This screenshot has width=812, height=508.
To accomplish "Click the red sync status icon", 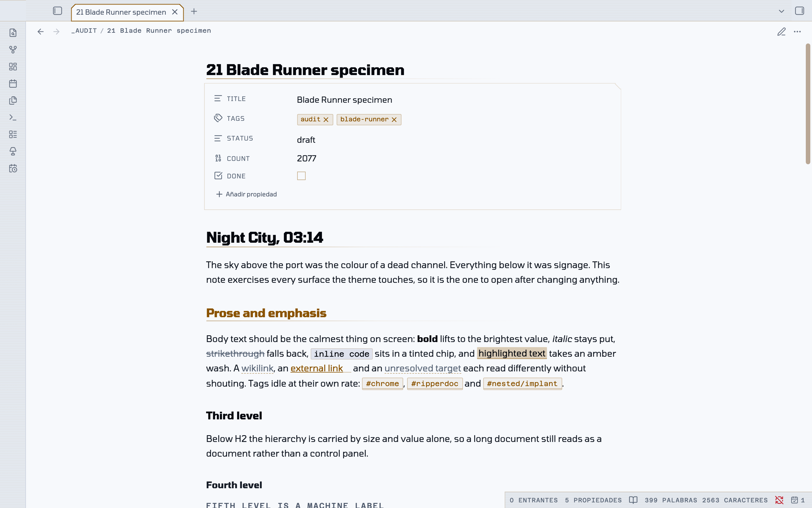I will (779, 500).
